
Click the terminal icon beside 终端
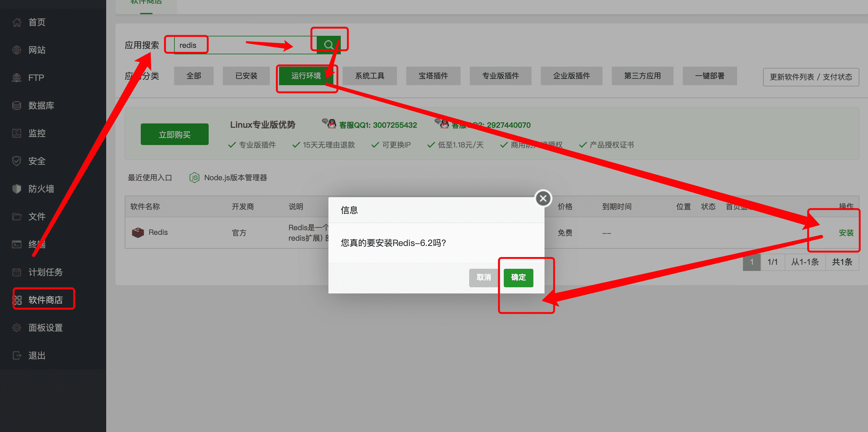coord(16,244)
